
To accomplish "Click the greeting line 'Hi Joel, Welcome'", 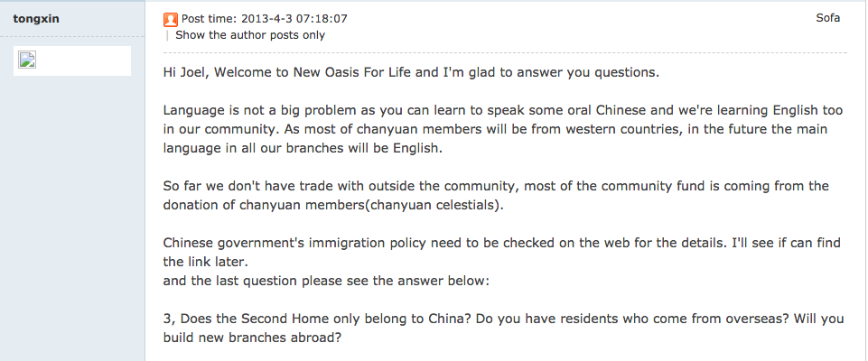I will tap(411, 72).
